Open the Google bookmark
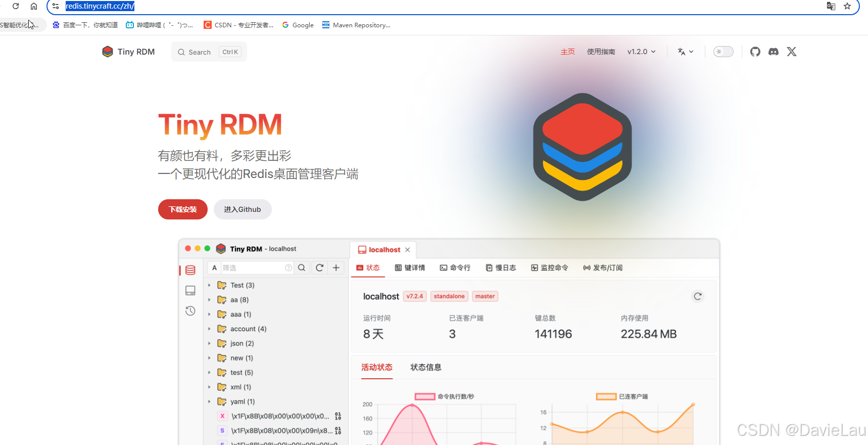Viewport: 868px width, 445px height. [298, 25]
